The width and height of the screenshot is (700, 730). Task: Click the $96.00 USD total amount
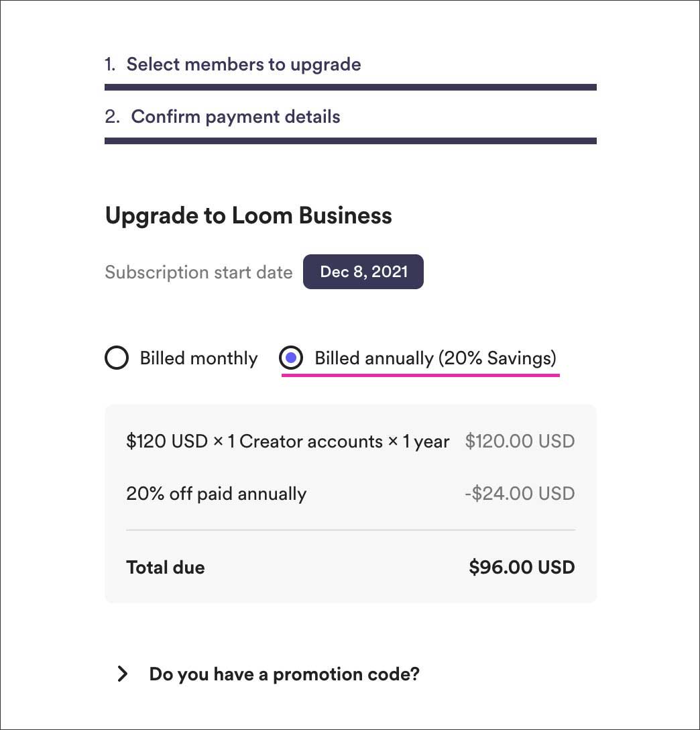pyautogui.click(x=522, y=568)
